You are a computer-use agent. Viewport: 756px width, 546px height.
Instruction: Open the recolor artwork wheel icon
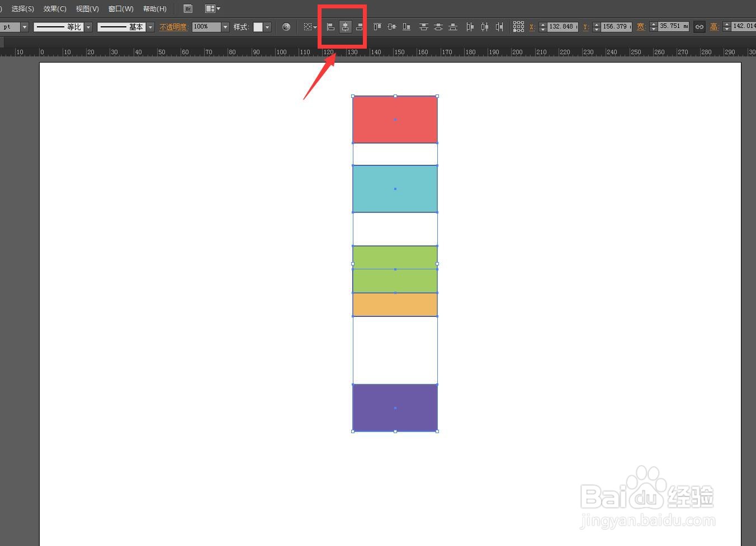click(286, 27)
